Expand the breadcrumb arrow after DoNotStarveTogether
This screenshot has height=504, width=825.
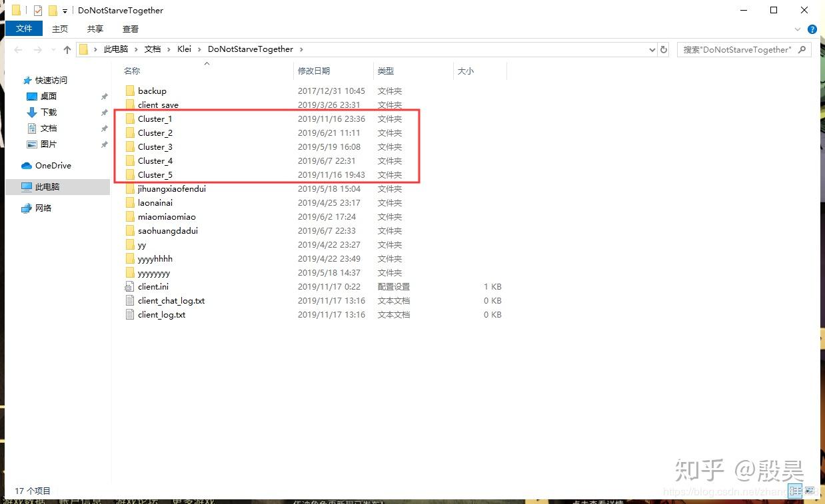(301, 49)
